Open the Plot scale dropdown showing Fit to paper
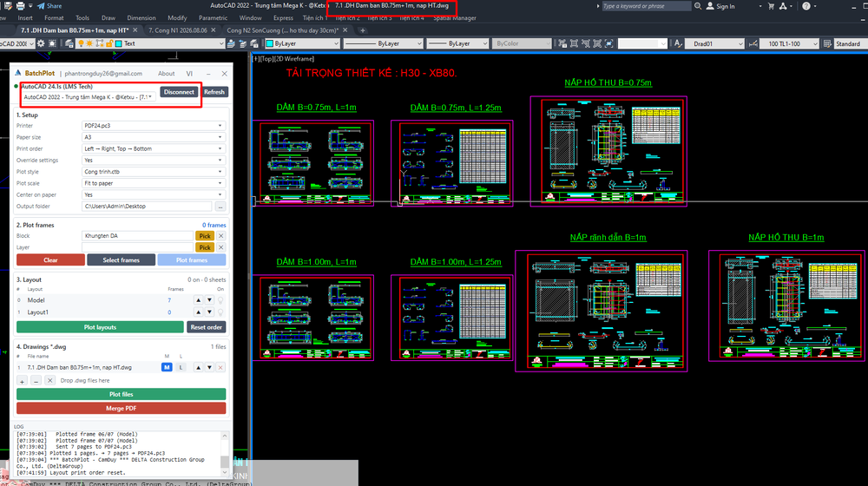 click(154, 183)
